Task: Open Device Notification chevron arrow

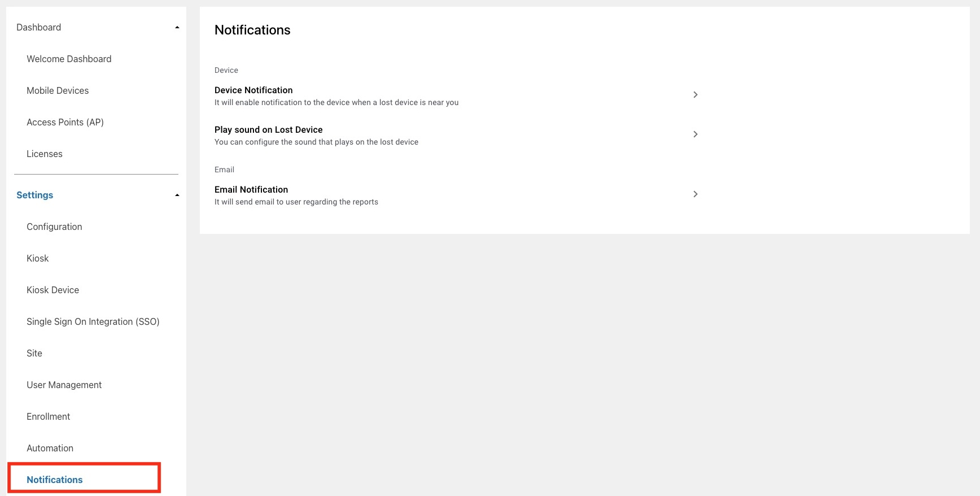Action: coord(695,95)
